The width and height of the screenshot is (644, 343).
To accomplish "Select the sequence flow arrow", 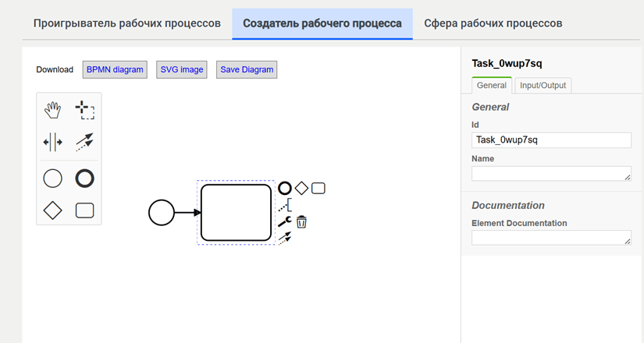I will pos(187,213).
